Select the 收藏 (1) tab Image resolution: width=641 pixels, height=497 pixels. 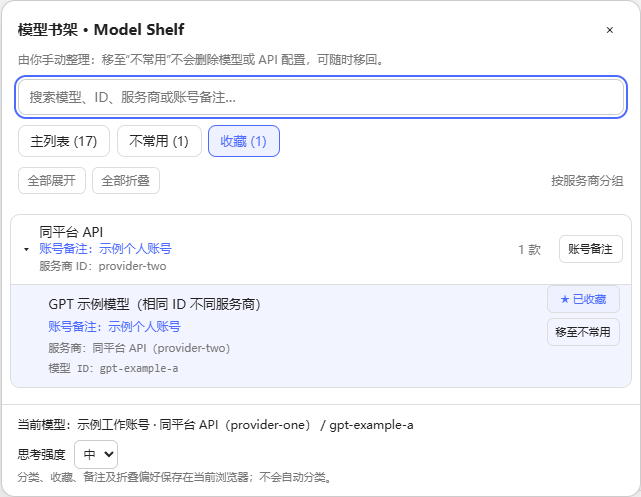click(x=244, y=141)
